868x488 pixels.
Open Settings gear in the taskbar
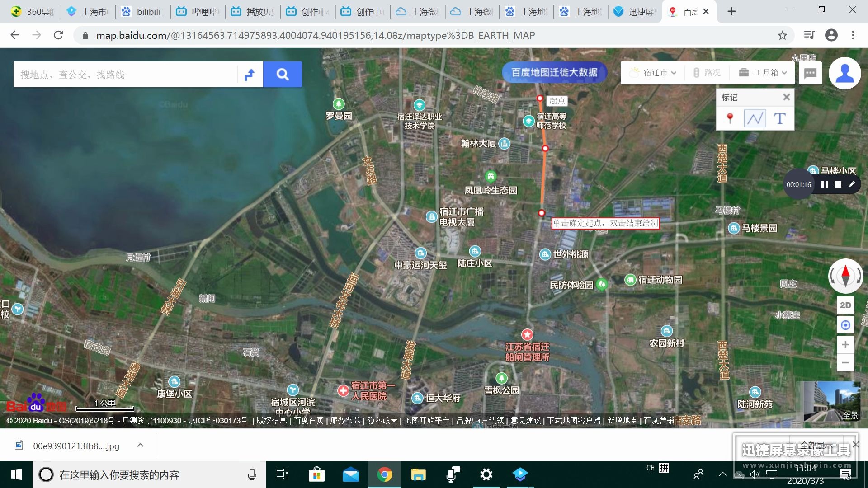(486, 474)
